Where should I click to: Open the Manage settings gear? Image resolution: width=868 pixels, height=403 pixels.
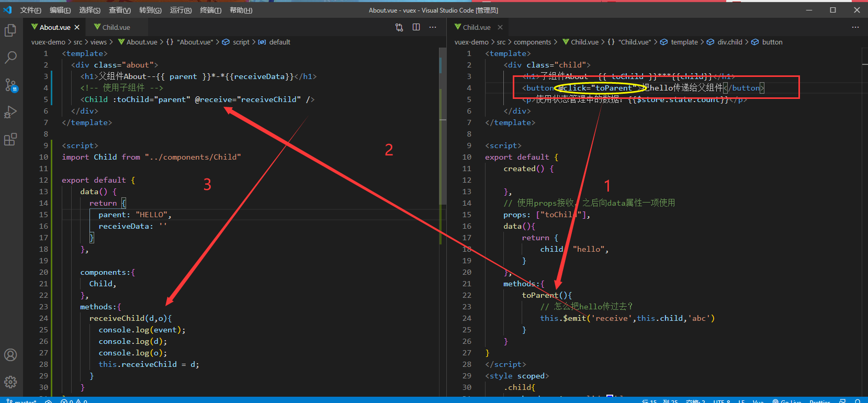coord(10,382)
